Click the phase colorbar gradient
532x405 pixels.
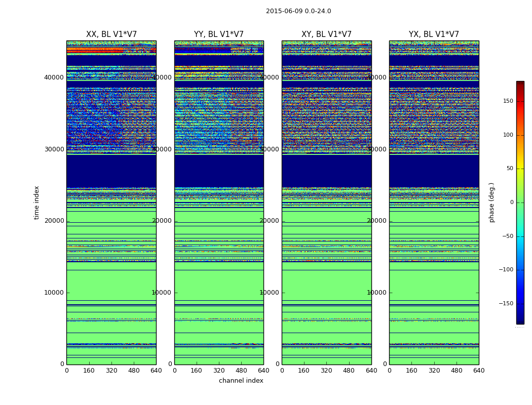point(520,202)
